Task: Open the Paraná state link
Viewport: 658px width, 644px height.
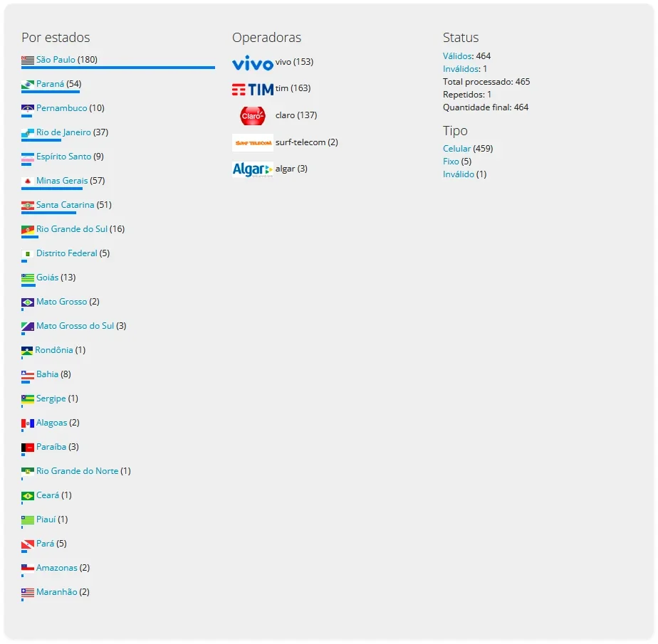Action: pos(50,84)
